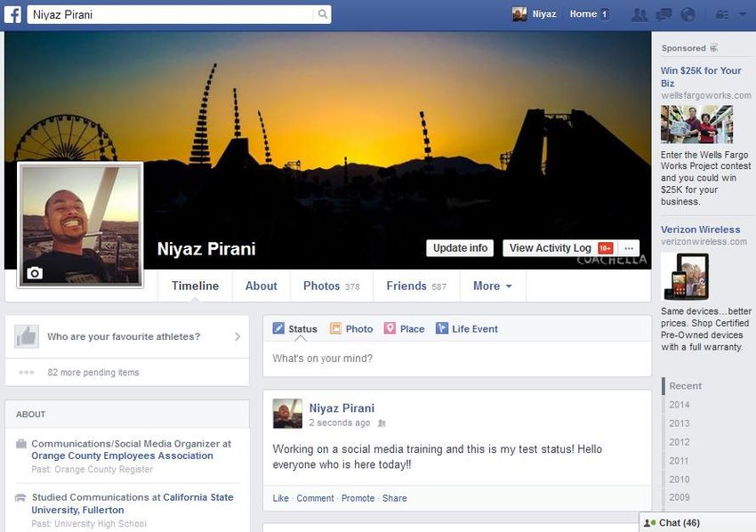Click the Sponsored create-ad icon
The width and height of the screenshot is (756, 532).
click(714, 48)
